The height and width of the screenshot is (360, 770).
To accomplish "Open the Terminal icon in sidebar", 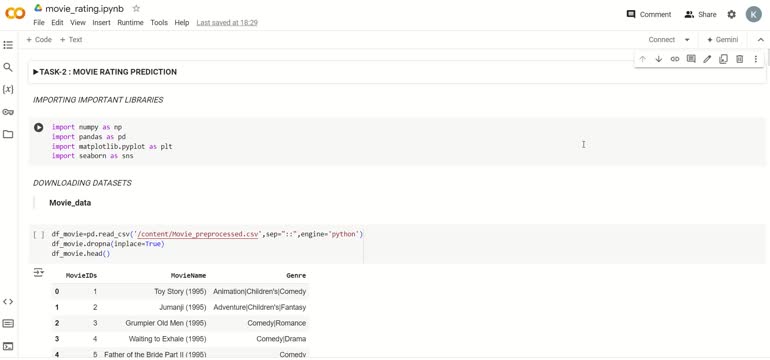I will 8,346.
